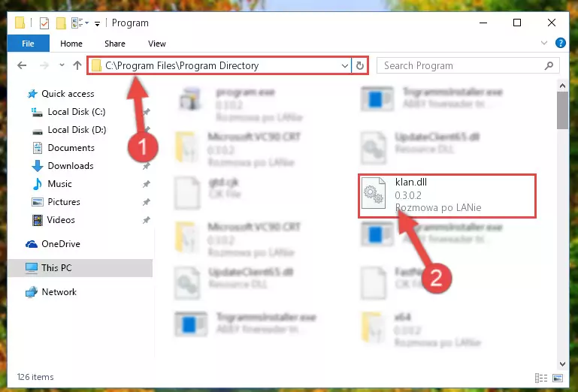
Task: Click the address bar path field
Action: pos(219,65)
